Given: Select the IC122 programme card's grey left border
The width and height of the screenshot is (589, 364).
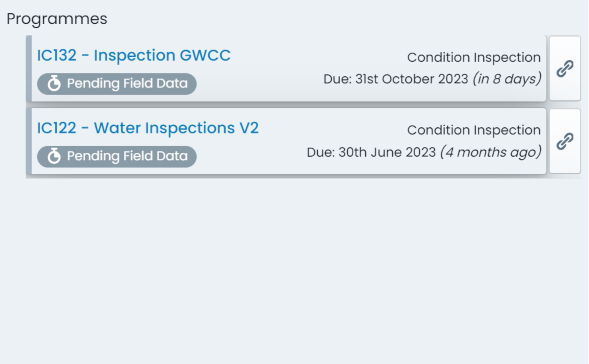Looking at the screenshot, I should (x=29, y=141).
